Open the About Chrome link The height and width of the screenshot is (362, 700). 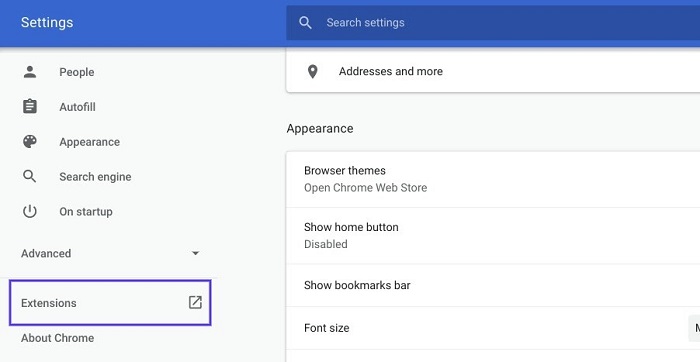pyautogui.click(x=58, y=338)
